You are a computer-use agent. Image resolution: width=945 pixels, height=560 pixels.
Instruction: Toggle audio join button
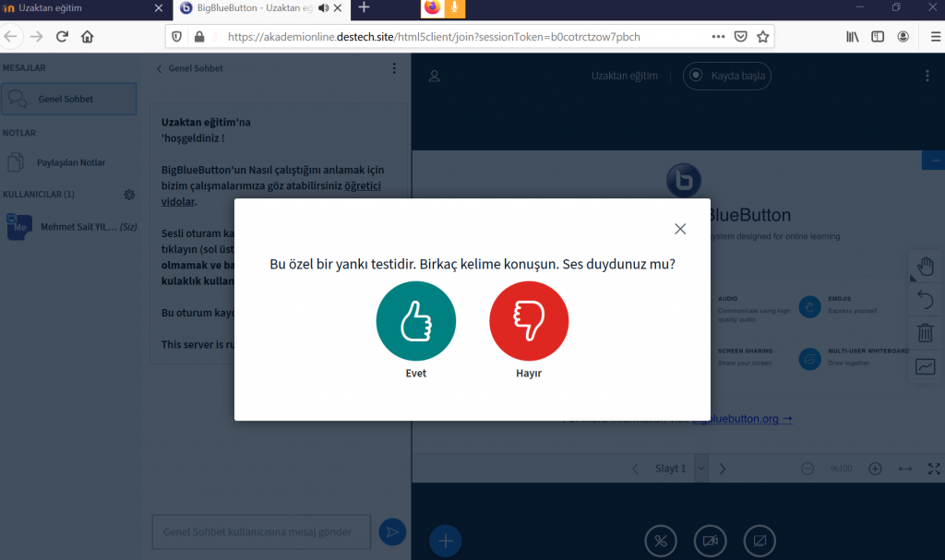click(x=661, y=541)
